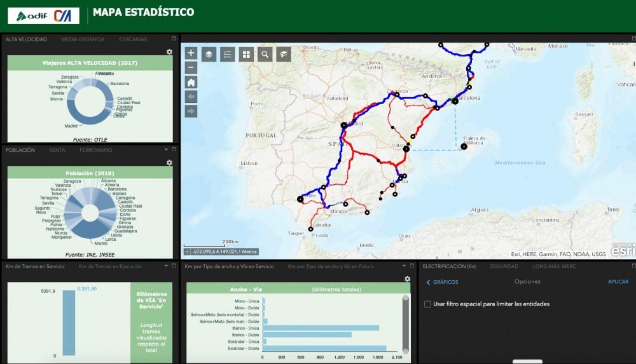Expand the Población panel dropdown arrow
The image size is (636, 364).
click(x=165, y=150)
